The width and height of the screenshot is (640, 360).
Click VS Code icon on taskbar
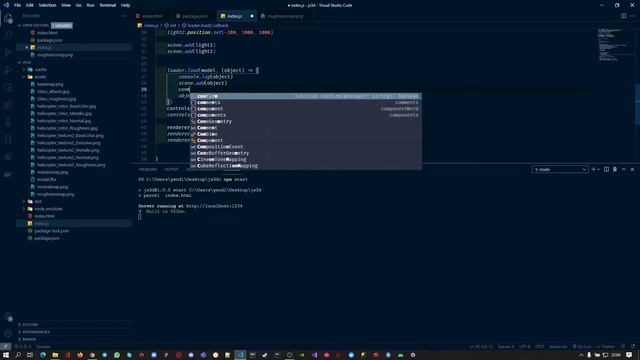point(240,355)
